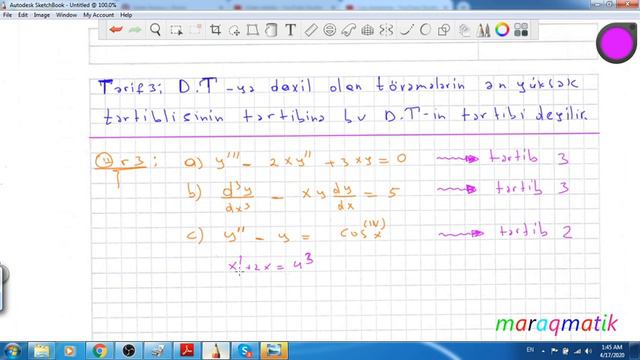Open the Color Editor wheel
The height and width of the screenshot is (360, 640).
(502, 30)
